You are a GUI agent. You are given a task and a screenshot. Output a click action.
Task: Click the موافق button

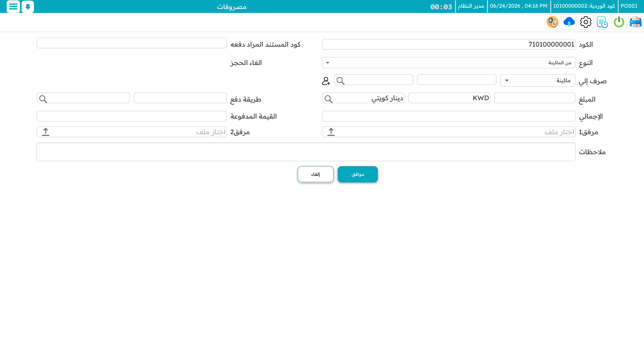click(x=358, y=174)
